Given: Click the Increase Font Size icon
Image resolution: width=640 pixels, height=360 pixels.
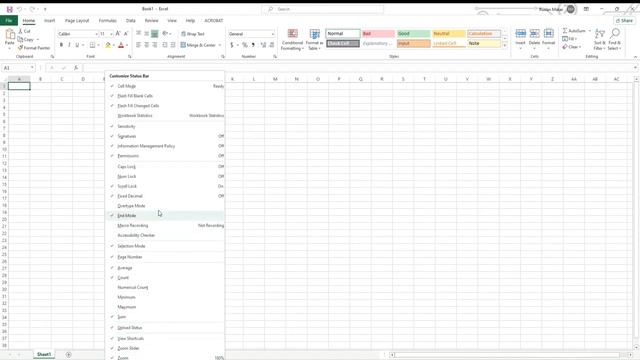Looking at the screenshot, I should 118,34.
